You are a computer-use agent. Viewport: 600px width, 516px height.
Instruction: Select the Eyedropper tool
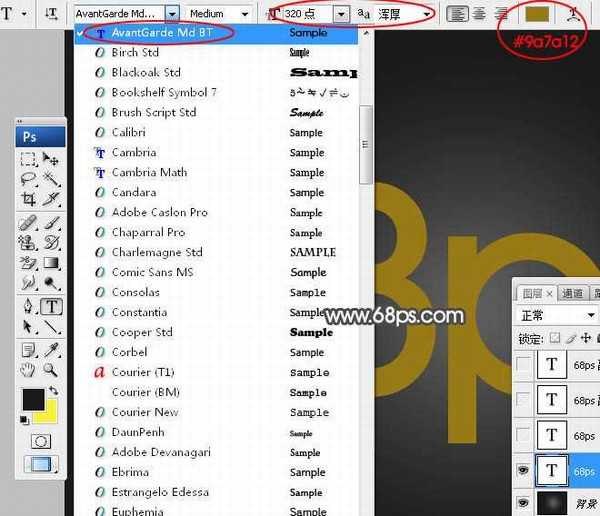click(51, 349)
